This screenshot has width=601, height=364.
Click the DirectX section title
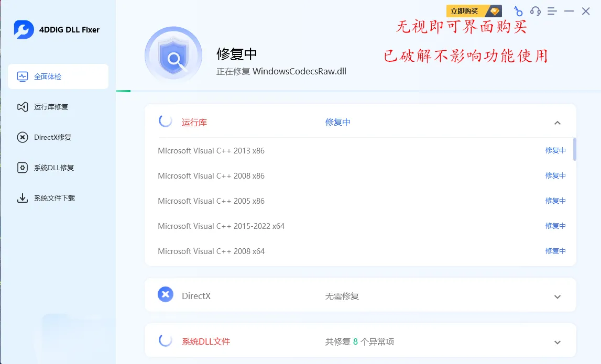pyautogui.click(x=196, y=296)
